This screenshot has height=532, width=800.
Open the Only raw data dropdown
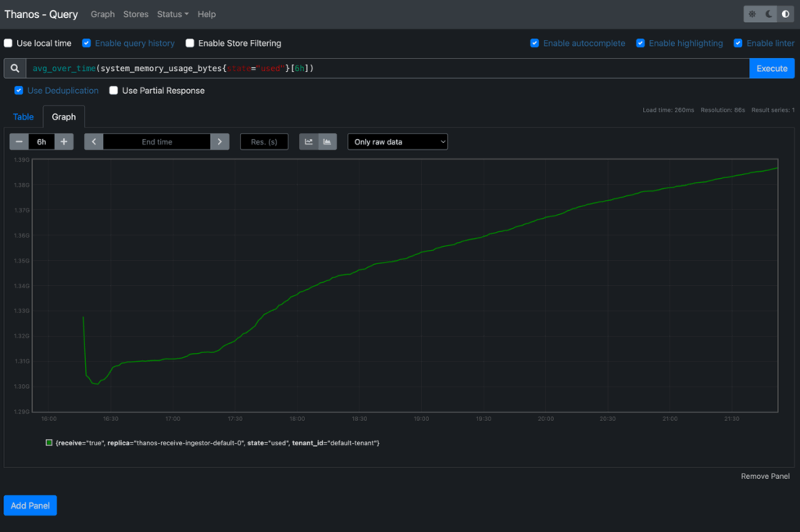point(398,142)
